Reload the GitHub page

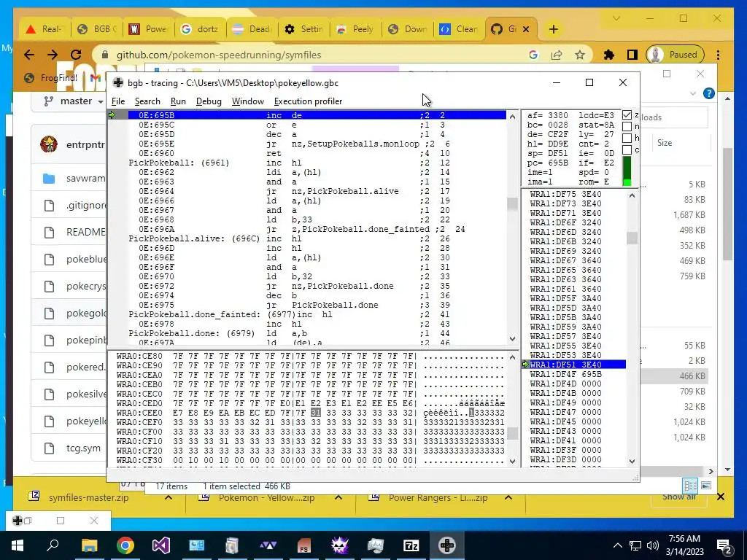pos(76,55)
